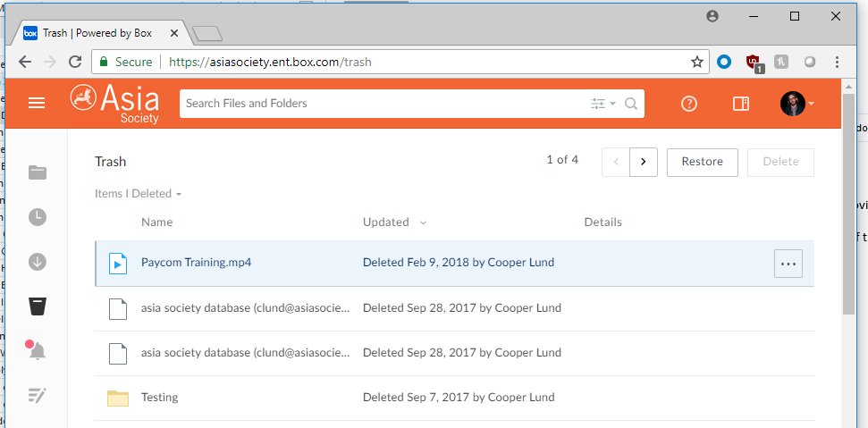Close the Trash browser tab

point(173,33)
